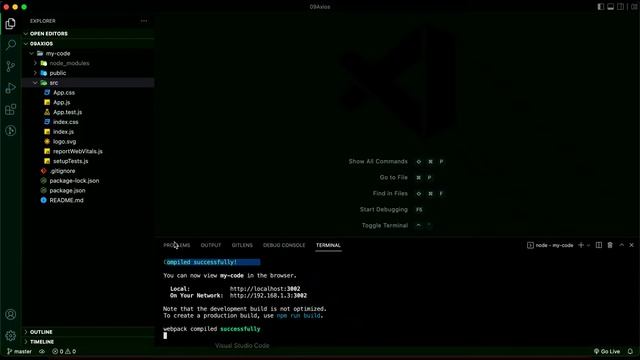Open the GitLens icon in activity bar
This screenshot has width=640, height=360.
pos(11,131)
